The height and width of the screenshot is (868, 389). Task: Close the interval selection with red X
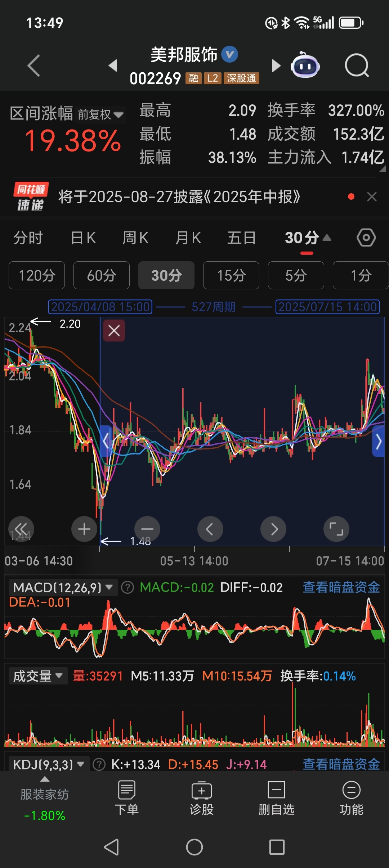click(x=114, y=330)
